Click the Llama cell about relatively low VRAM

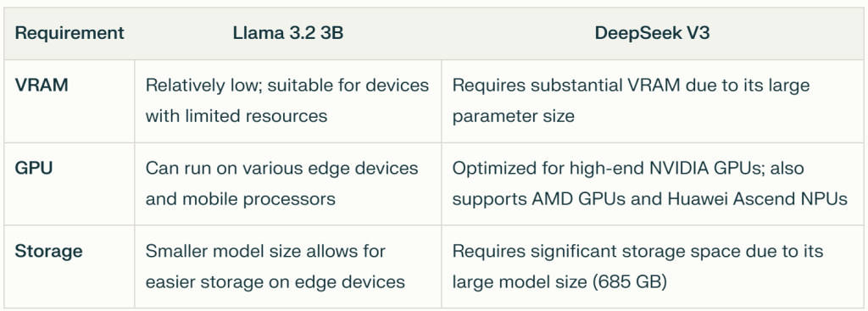pos(288,101)
